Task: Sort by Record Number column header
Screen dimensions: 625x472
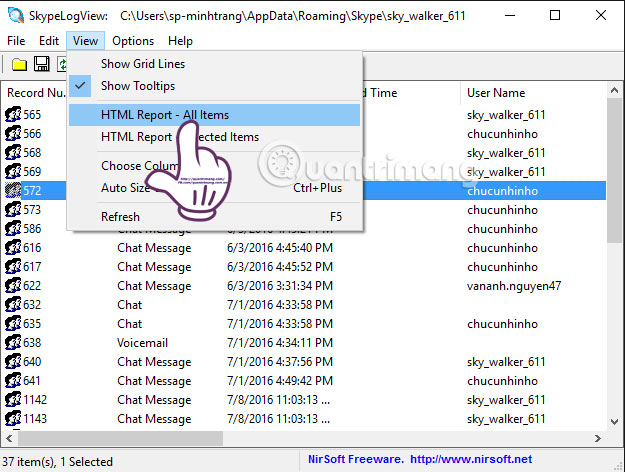Action: click(x=35, y=93)
